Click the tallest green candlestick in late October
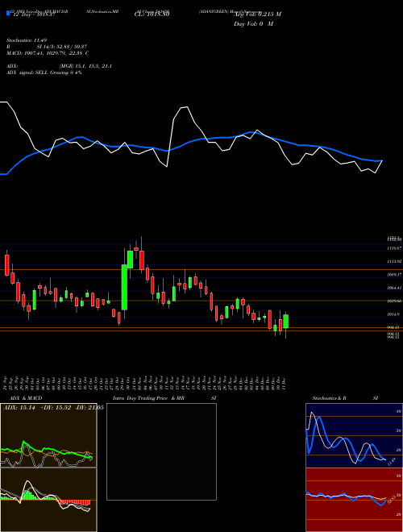Image resolution: width=403 pixels, height=532 pixels. [124, 288]
